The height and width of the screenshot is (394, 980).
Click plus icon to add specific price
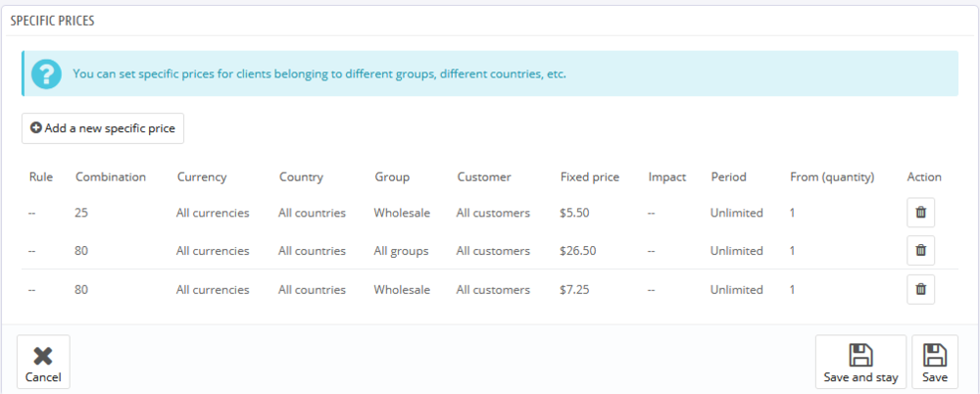(x=36, y=128)
